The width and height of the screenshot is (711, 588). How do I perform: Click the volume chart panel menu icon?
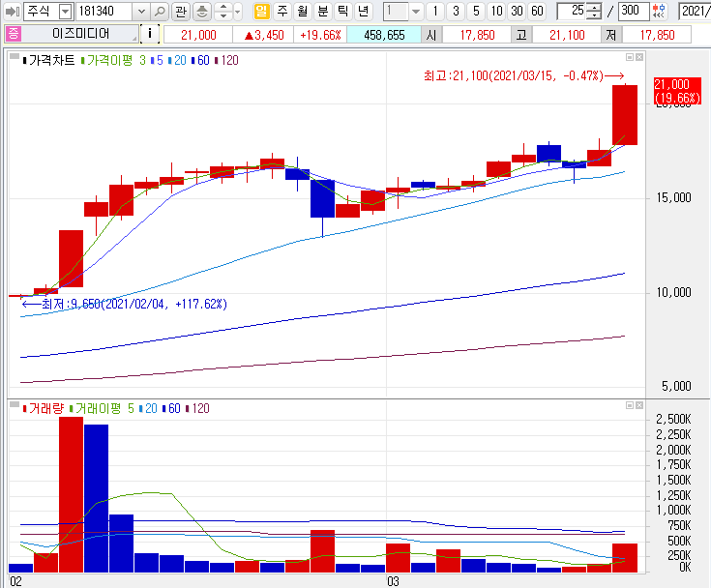[15, 405]
